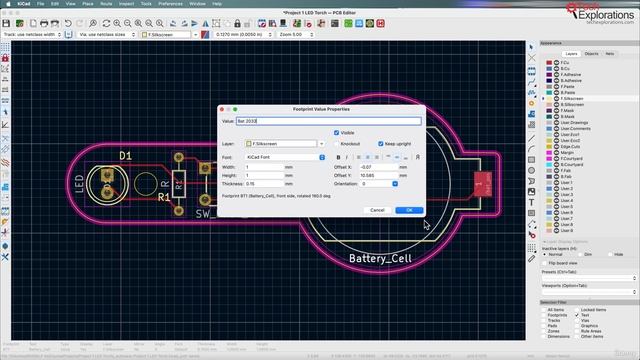
Task: Open the Route menu
Action: coord(106,4)
